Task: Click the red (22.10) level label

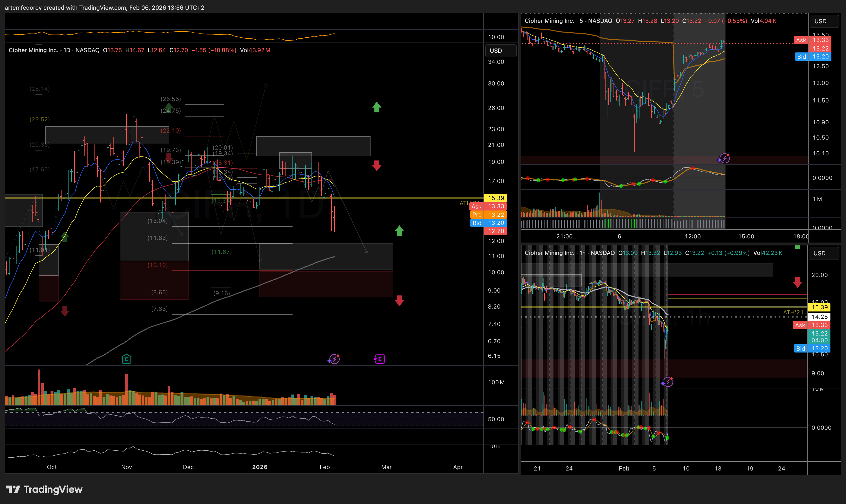Action: pos(171,130)
